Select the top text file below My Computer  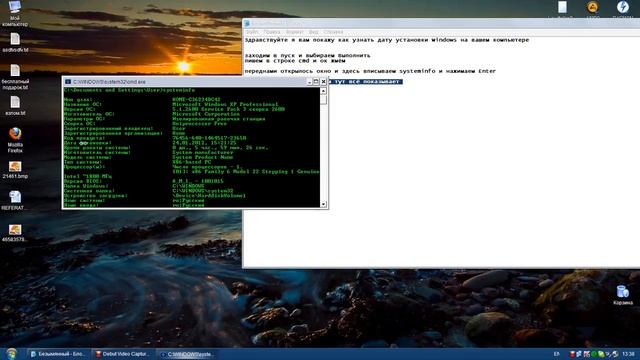pyautogui.click(x=15, y=42)
